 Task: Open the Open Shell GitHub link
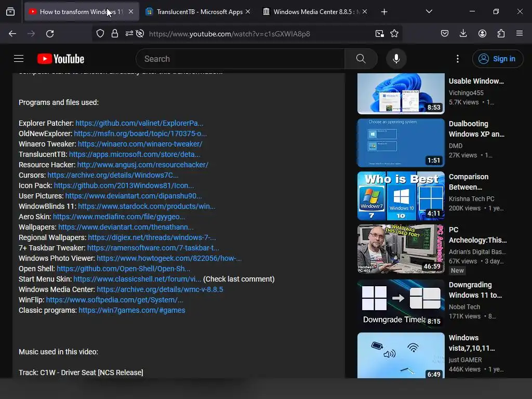tap(123, 269)
